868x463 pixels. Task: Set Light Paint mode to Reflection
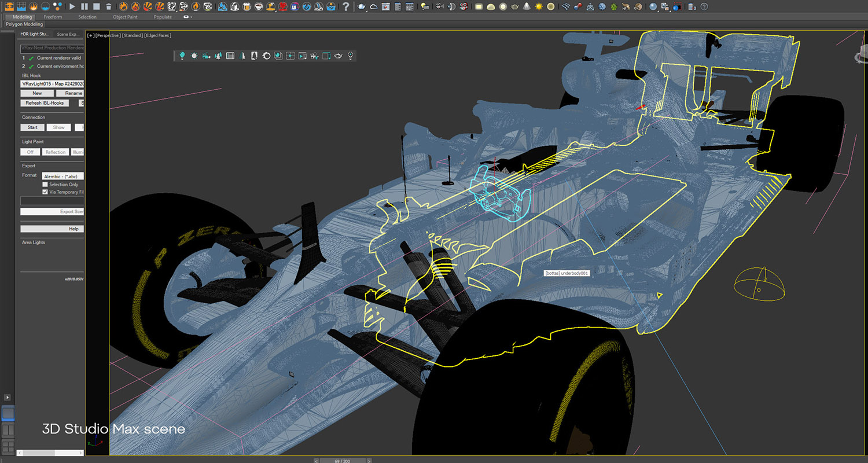tap(56, 152)
